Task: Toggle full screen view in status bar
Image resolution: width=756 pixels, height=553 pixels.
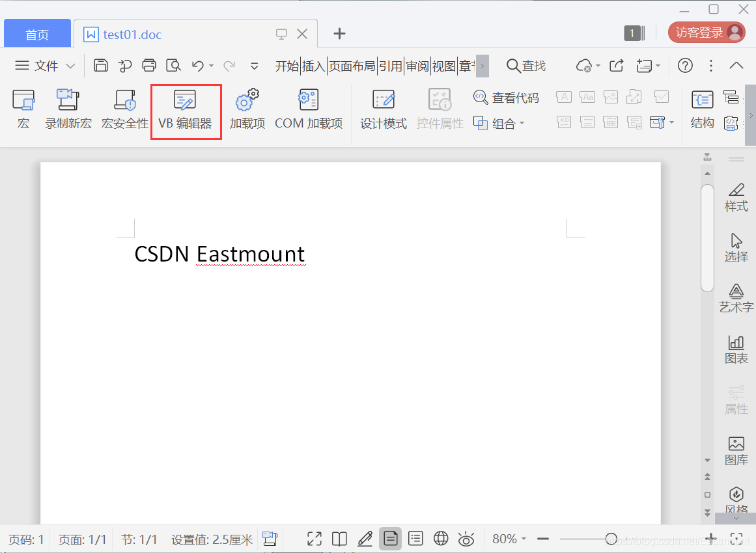Action: 315,539
